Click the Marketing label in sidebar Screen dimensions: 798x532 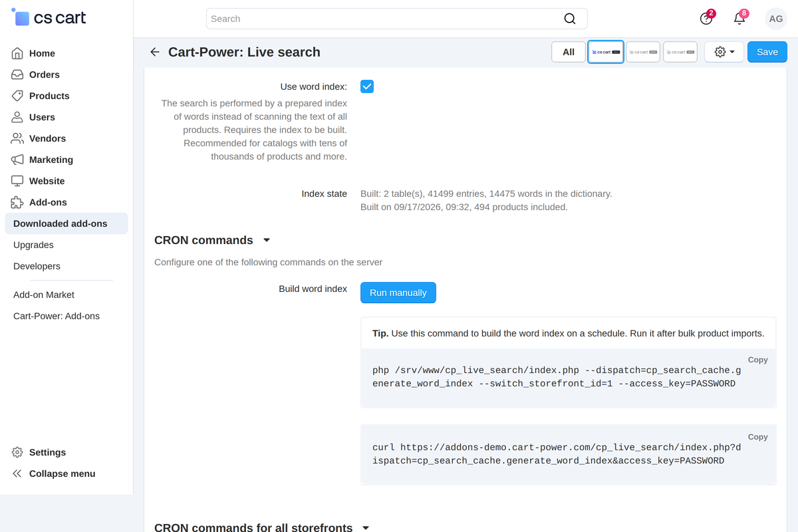coord(51,160)
